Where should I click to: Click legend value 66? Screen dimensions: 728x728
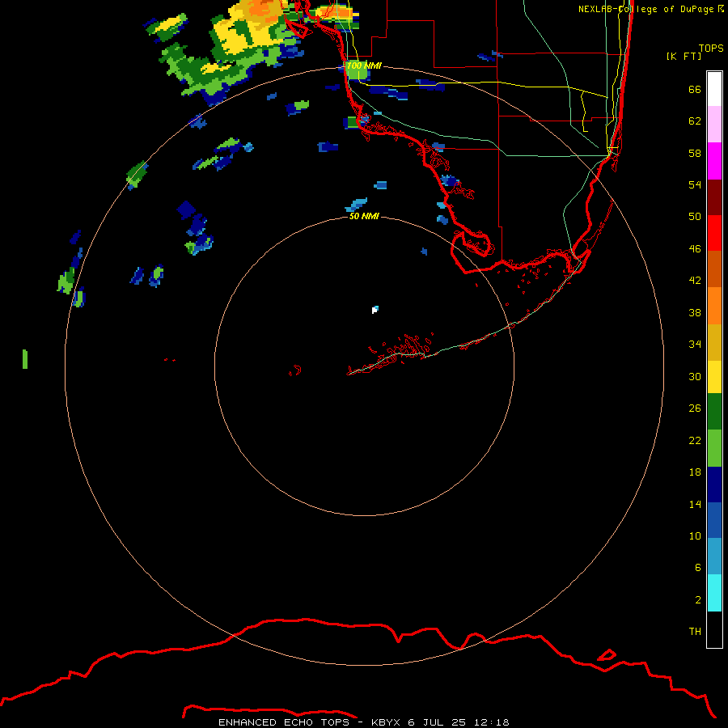tap(695, 90)
